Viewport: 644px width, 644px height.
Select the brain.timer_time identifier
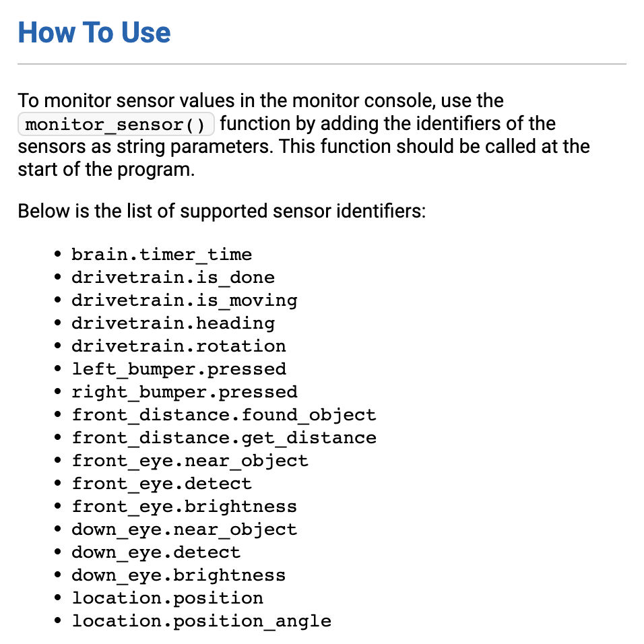tap(162, 255)
